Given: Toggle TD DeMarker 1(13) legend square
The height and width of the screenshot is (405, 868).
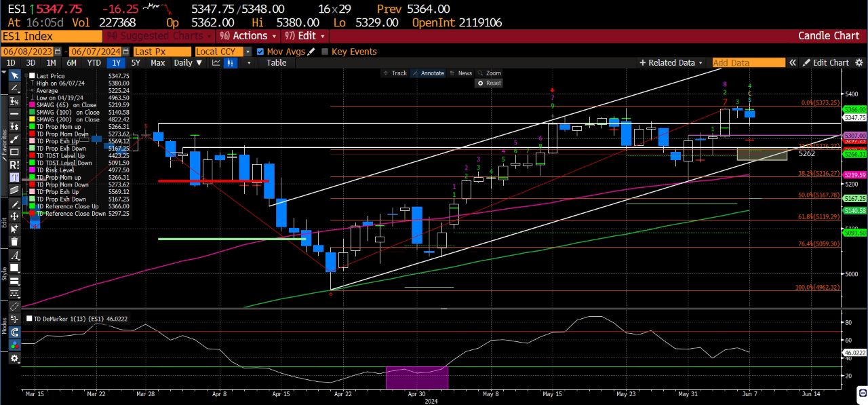Looking at the screenshot, I should tap(29, 318).
